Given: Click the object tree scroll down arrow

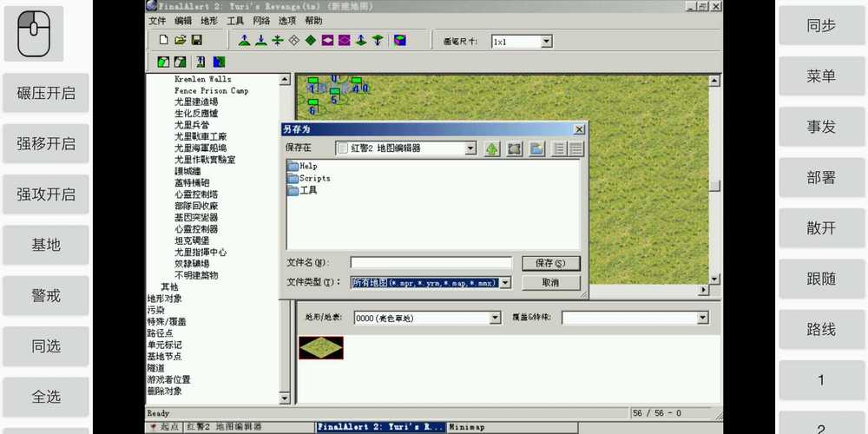Looking at the screenshot, I should [x=285, y=398].
